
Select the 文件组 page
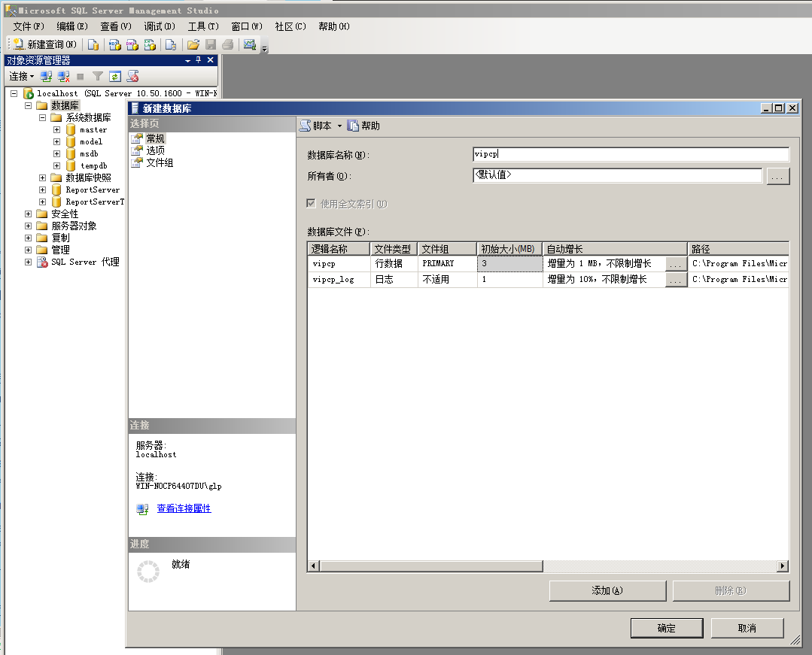tap(160, 162)
